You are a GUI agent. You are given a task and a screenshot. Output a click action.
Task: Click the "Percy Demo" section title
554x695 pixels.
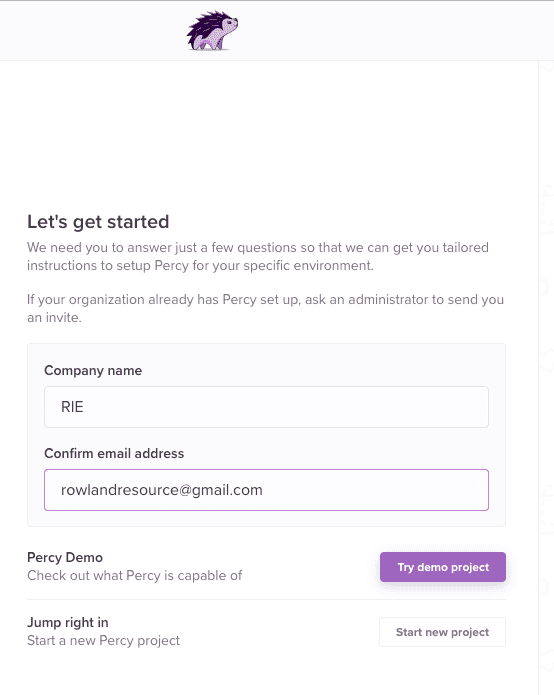[65, 557]
